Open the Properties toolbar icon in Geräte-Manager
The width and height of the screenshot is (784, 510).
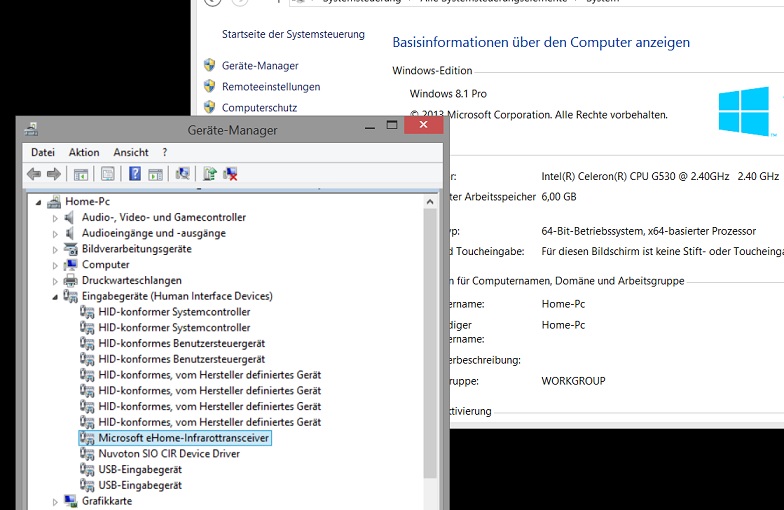pos(108,174)
